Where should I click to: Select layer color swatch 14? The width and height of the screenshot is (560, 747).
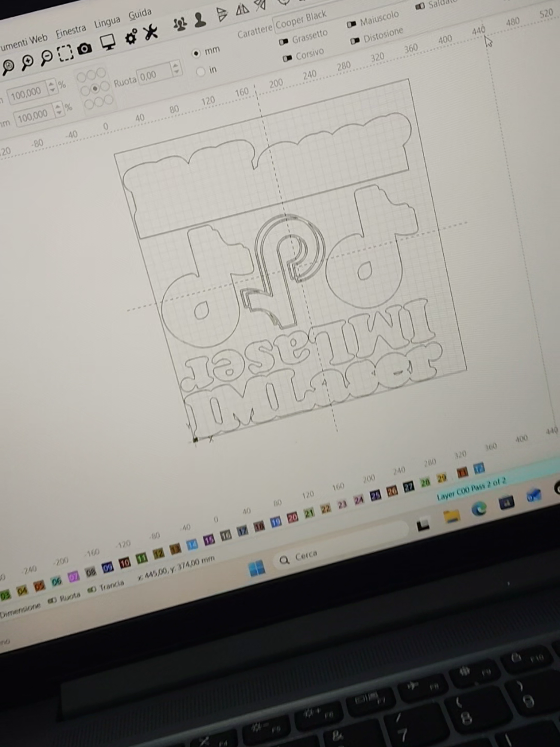(192, 545)
